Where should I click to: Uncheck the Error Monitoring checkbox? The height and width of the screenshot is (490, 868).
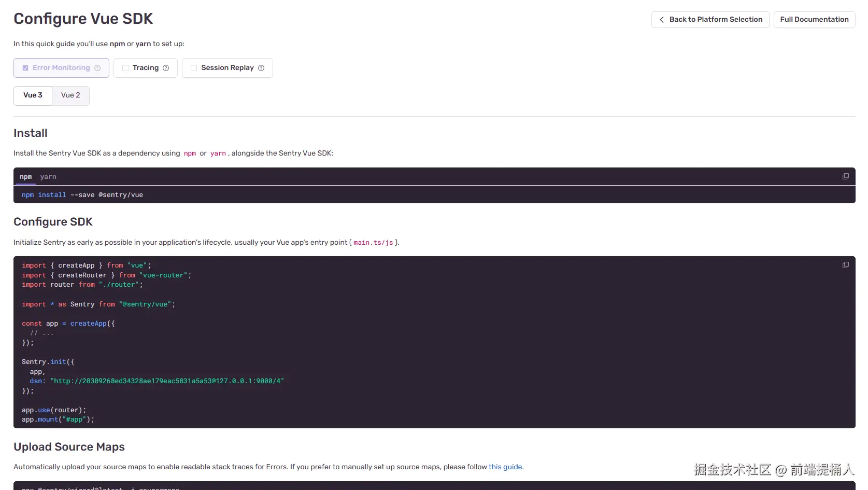click(x=25, y=68)
